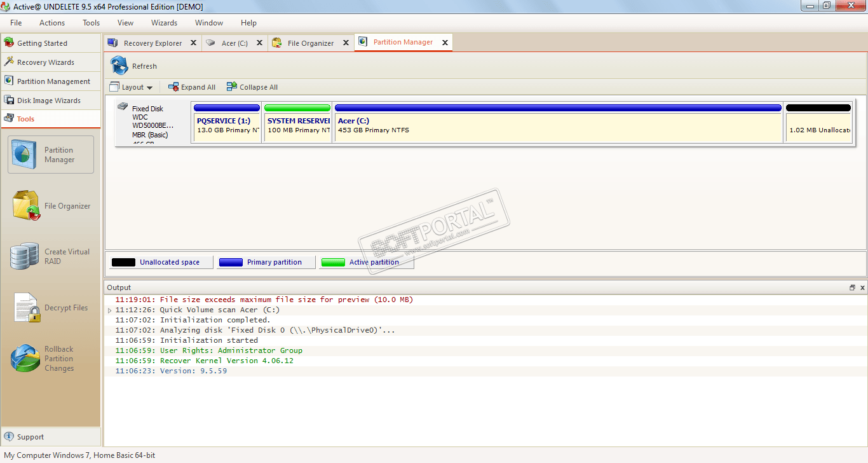Close the Acer (C:) tab
Image resolution: width=868 pixels, height=463 pixels.
[259, 43]
